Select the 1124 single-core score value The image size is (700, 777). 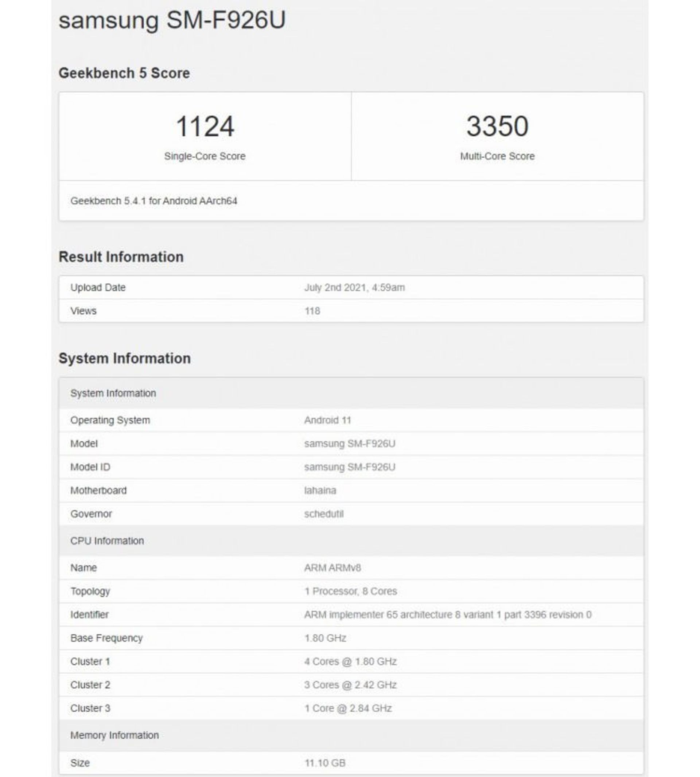tap(205, 126)
